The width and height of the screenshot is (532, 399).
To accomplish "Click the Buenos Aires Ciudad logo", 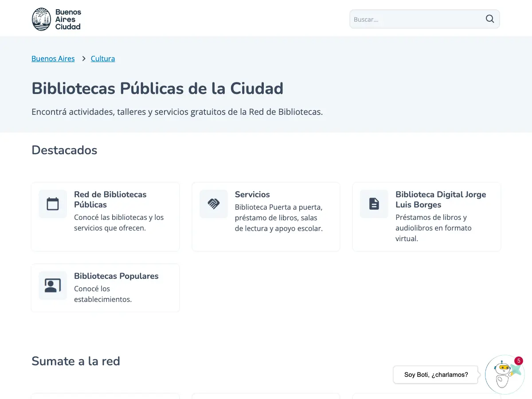I will click(x=56, y=19).
